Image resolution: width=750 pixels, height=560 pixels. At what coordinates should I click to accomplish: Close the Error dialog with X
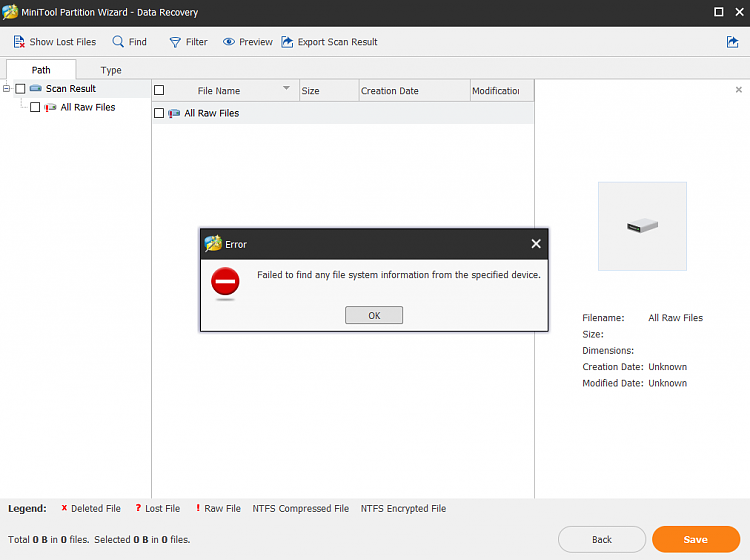tap(536, 244)
